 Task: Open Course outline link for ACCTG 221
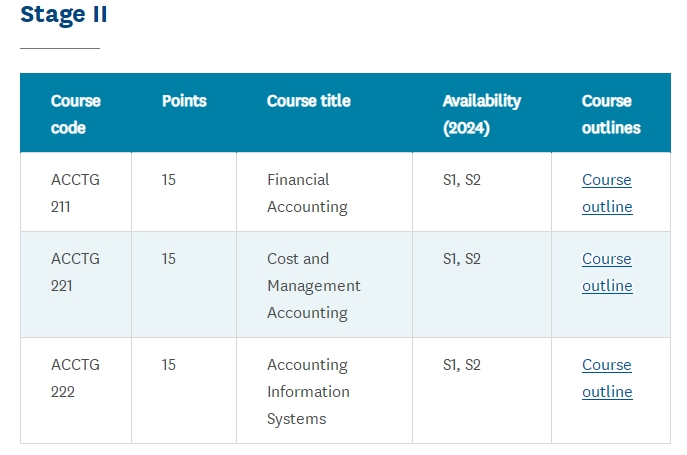coord(607,272)
